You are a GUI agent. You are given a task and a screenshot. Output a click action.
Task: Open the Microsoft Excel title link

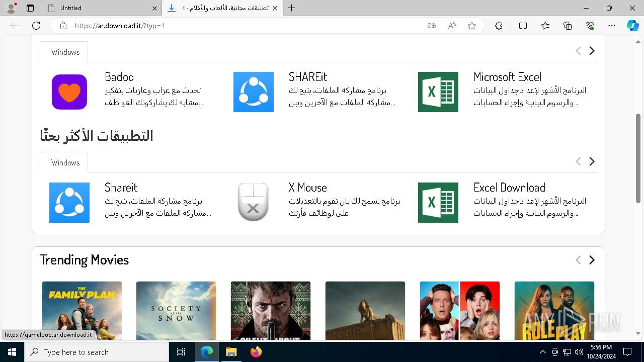[x=507, y=77]
